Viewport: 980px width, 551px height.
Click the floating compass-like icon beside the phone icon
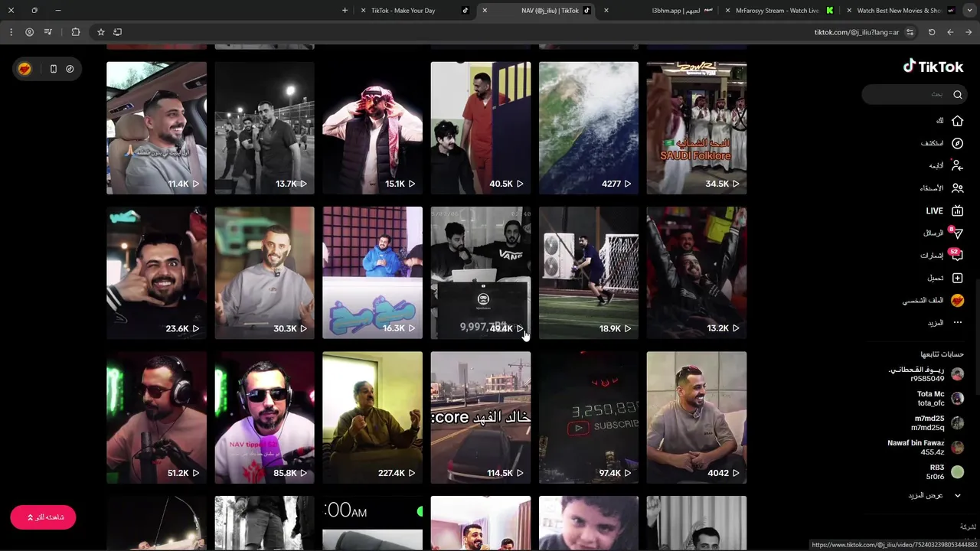[x=70, y=69]
